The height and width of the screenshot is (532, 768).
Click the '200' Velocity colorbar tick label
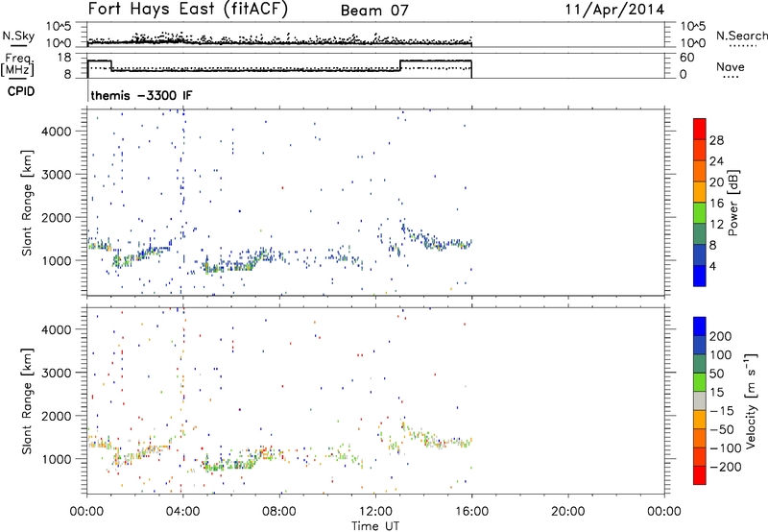721,336
